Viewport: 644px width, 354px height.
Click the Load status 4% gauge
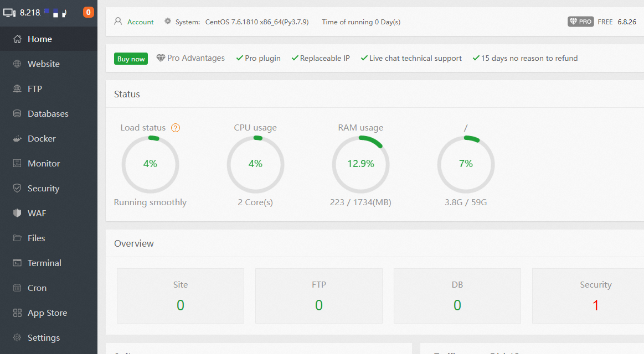pyautogui.click(x=150, y=164)
